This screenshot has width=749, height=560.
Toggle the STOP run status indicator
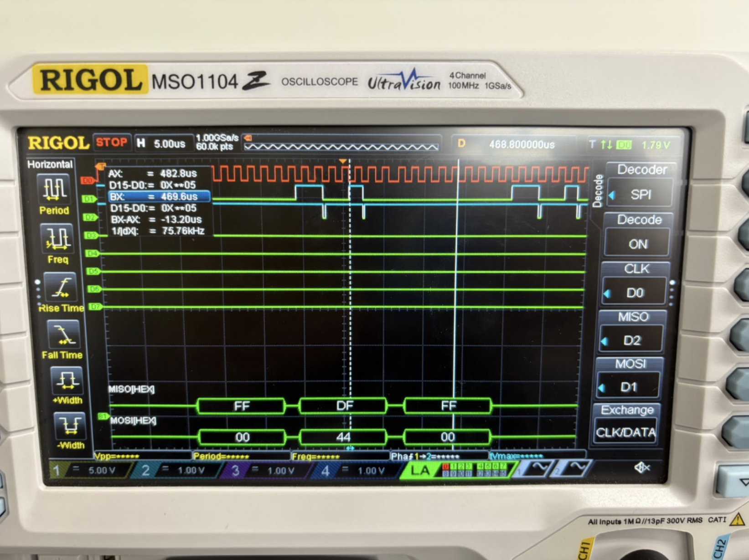(112, 143)
